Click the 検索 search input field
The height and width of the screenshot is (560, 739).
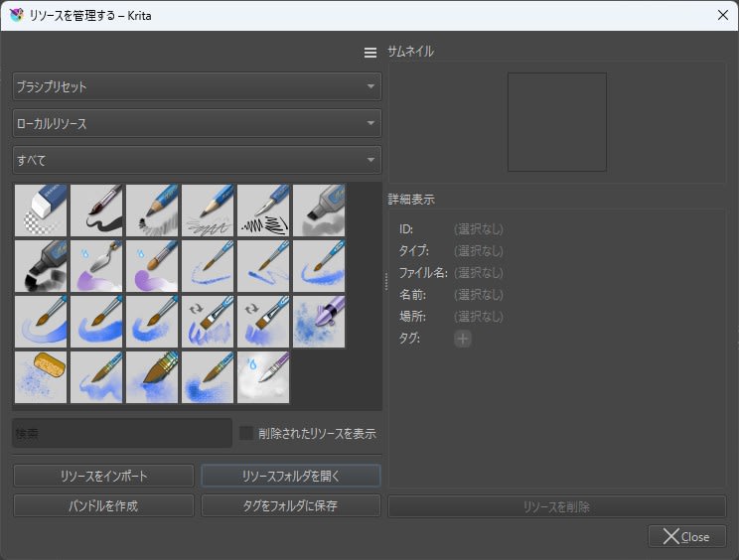(122, 433)
